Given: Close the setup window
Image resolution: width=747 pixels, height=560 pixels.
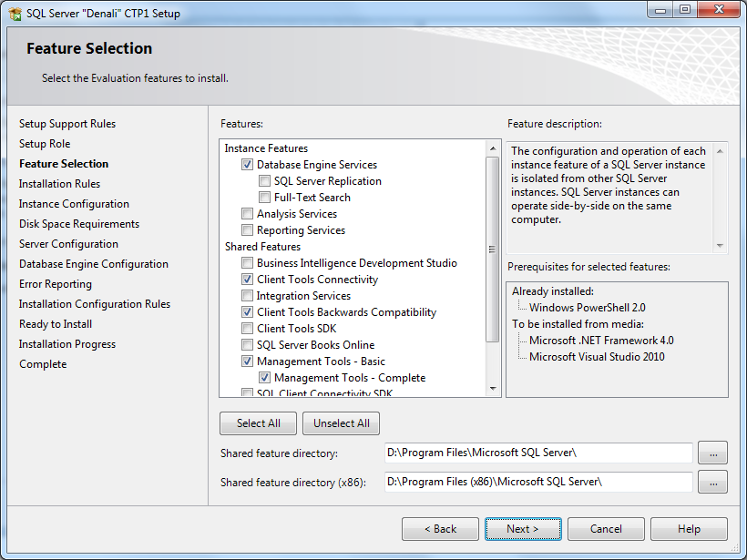Looking at the screenshot, I should point(720,9).
